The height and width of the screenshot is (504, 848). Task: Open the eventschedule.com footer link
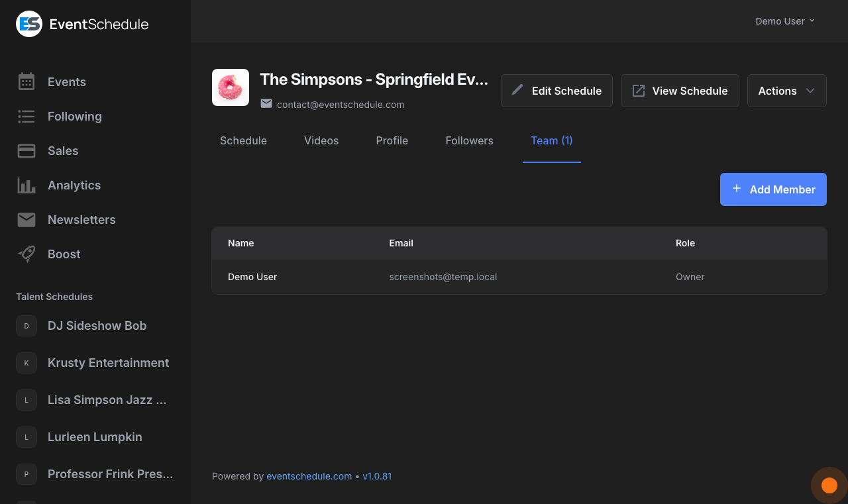point(309,476)
